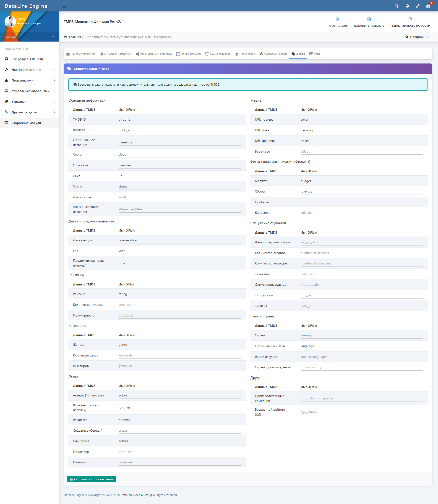The image size is (438, 504).
Task: Click the fullscreen expand icon
Action: 417,6
